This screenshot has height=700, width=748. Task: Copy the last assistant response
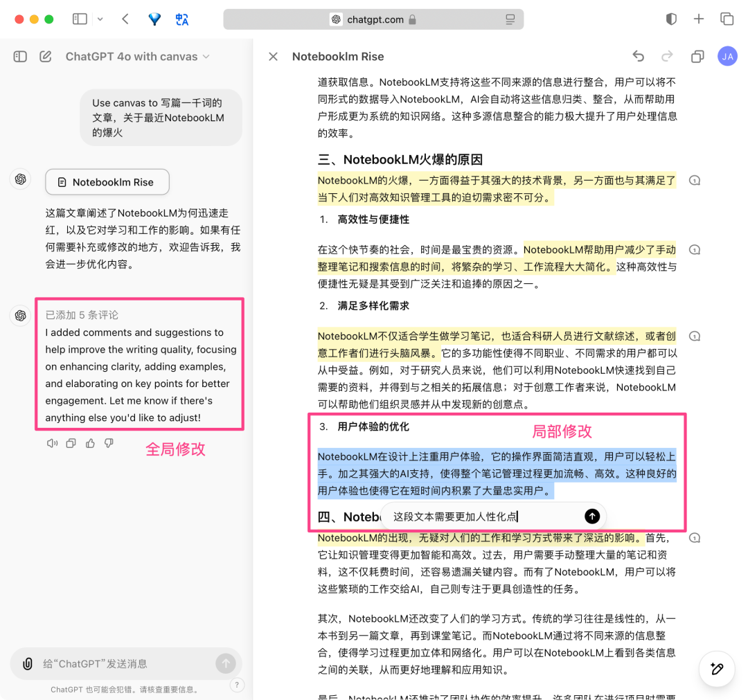click(71, 443)
